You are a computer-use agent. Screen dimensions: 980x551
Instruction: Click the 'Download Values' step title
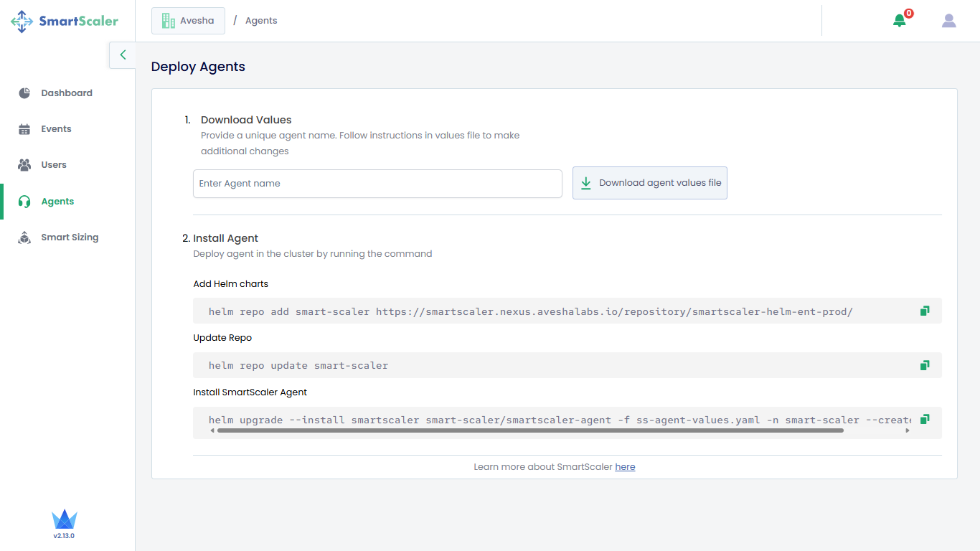pyautogui.click(x=246, y=120)
